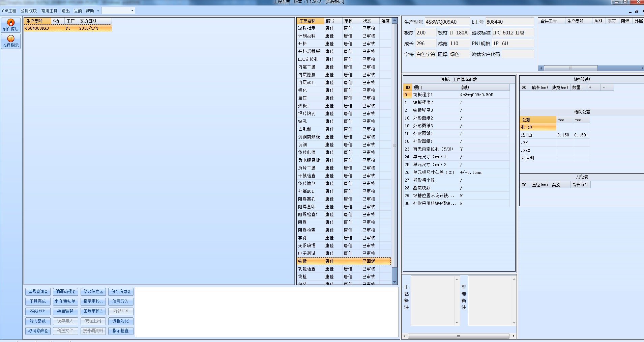644x342 pixels.
Task: Click the 修改信息 R button
Action: (93, 292)
